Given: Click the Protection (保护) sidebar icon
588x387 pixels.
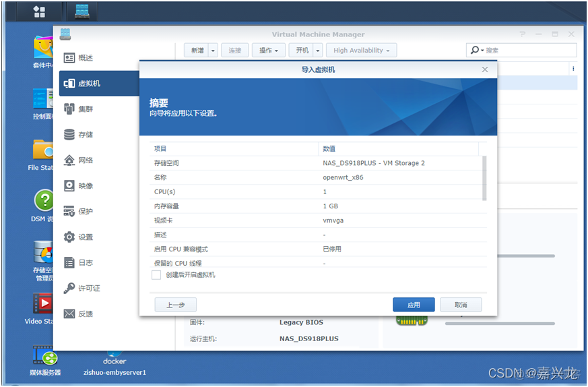Looking at the screenshot, I should point(69,211).
